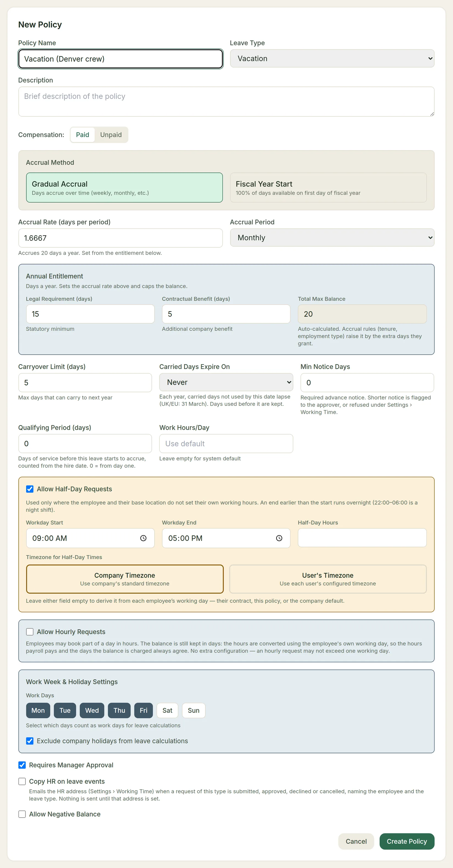Open the Workday End clock picker icon
453x868 pixels.
[x=279, y=538]
